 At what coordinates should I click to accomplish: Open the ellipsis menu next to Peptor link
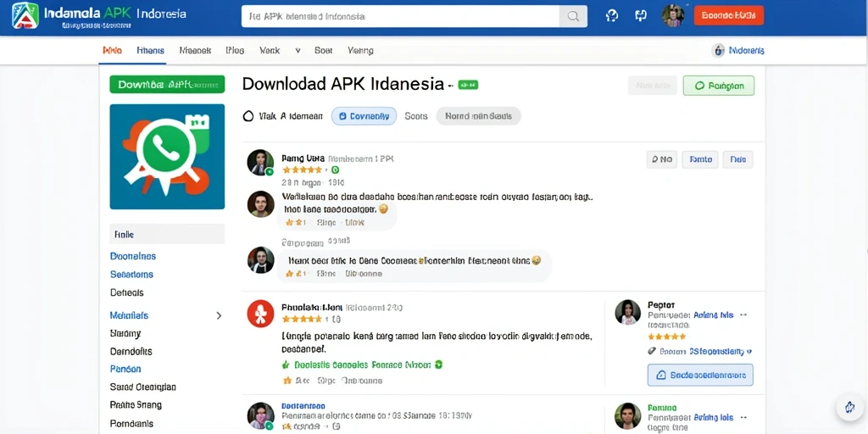pyautogui.click(x=743, y=315)
